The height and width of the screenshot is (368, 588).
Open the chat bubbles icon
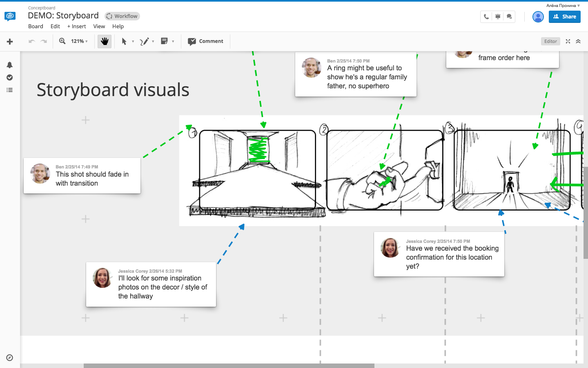click(x=509, y=17)
